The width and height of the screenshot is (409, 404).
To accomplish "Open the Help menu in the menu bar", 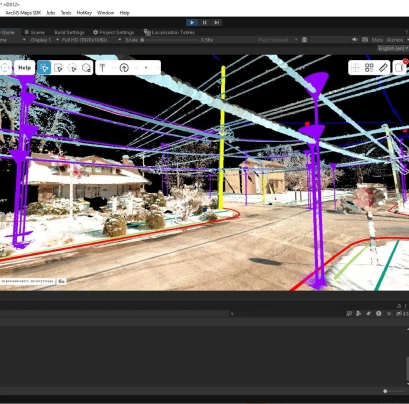I will pyautogui.click(x=124, y=13).
